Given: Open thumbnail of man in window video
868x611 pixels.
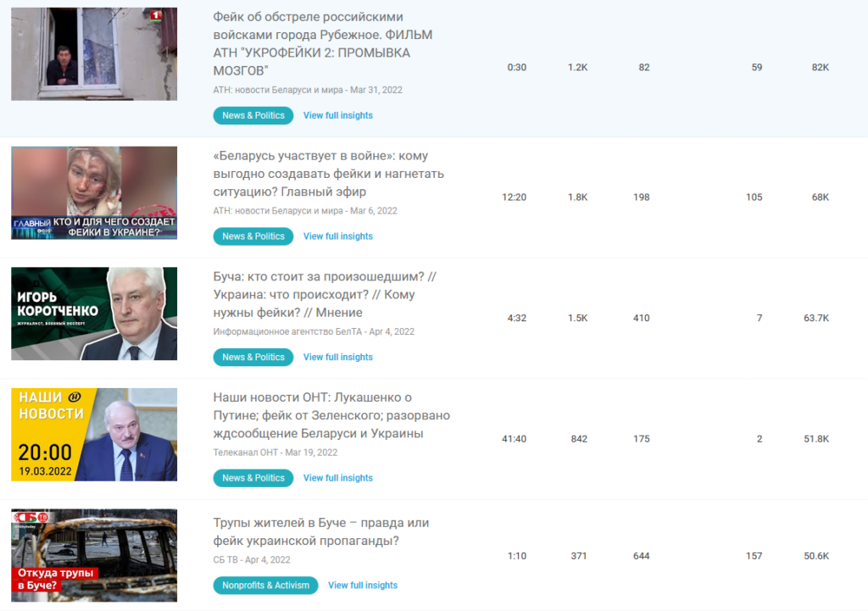Looking at the screenshot, I should (94, 53).
